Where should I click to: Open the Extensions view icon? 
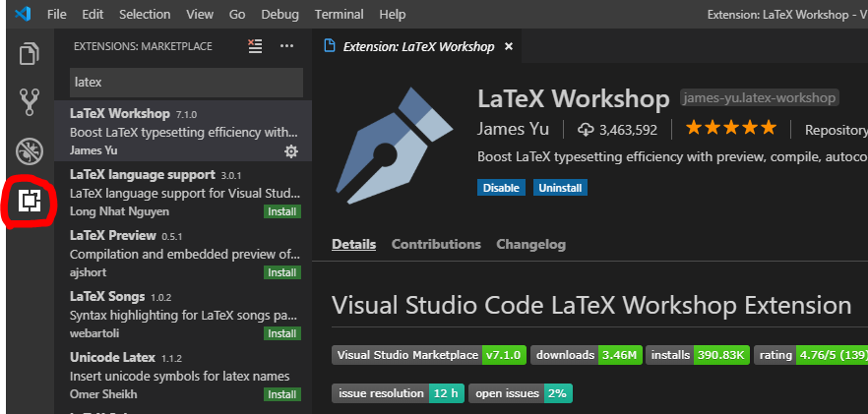[30, 201]
